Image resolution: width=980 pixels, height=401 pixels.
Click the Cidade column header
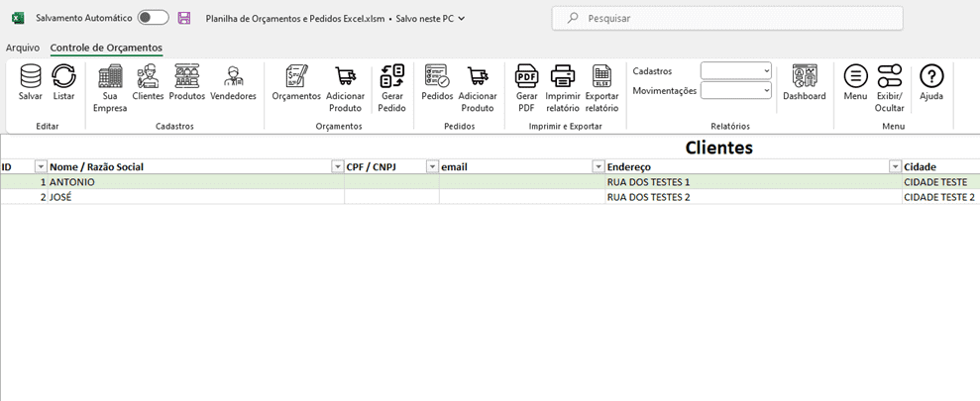(x=940, y=166)
